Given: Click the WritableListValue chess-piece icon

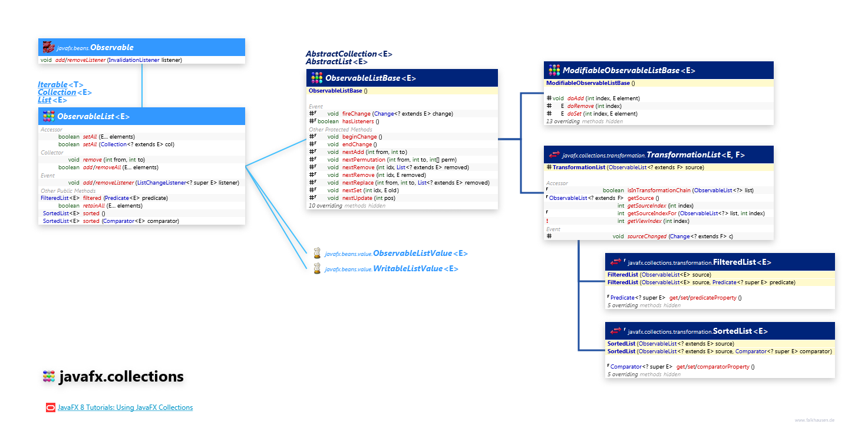Looking at the screenshot, I should 317,268.
